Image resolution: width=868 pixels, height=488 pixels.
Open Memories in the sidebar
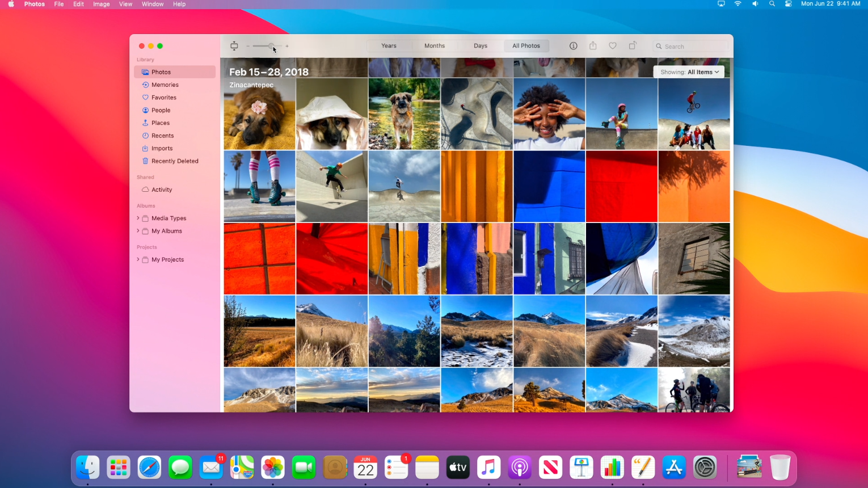(165, 85)
